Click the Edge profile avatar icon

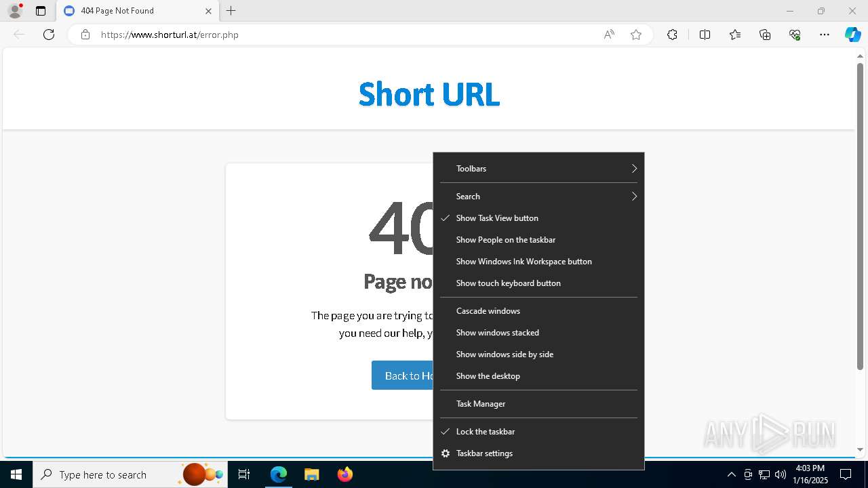click(15, 11)
